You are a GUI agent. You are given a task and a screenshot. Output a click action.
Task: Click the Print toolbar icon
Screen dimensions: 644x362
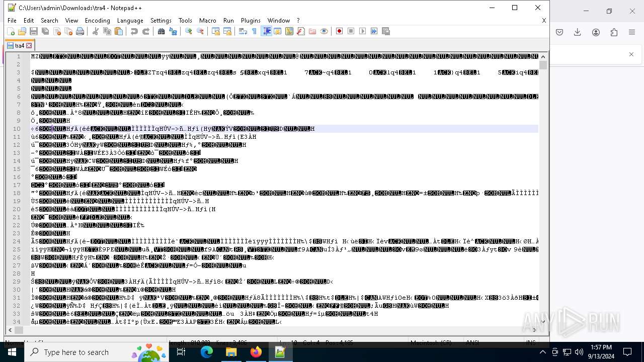point(80,31)
